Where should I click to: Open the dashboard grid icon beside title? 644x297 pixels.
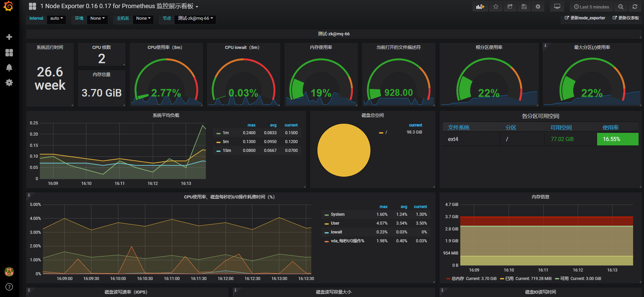[x=32, y=6]
